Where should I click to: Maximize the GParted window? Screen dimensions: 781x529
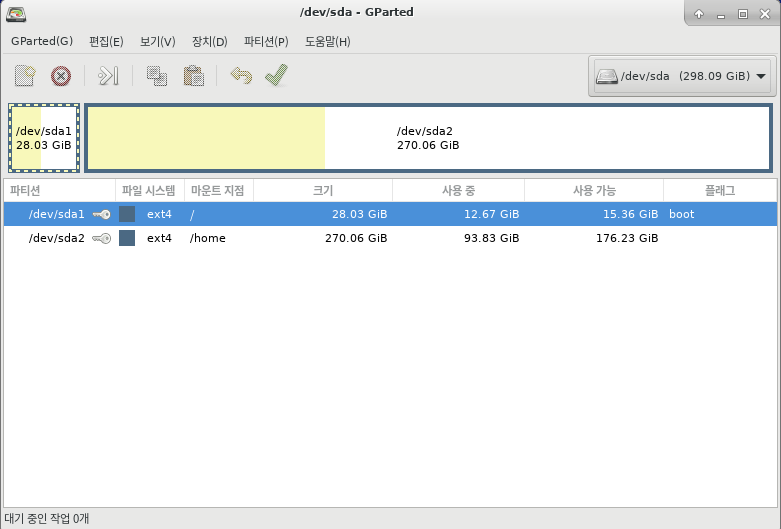743,14
